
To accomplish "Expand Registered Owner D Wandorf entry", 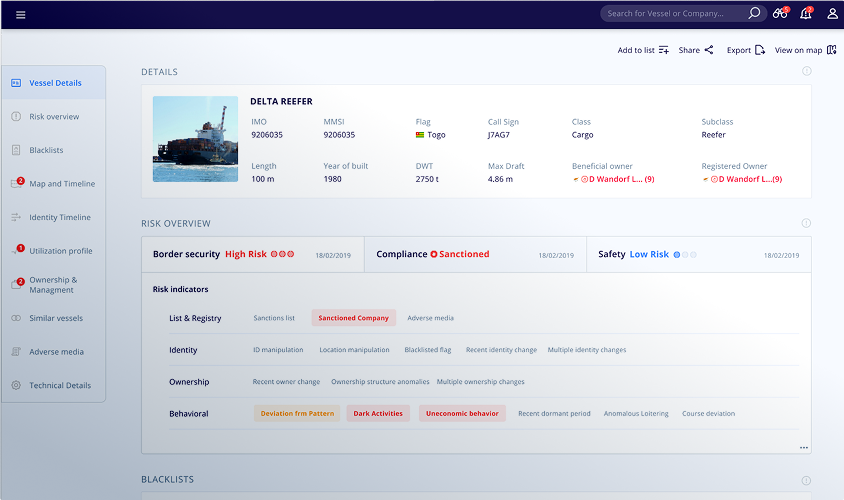I will coord(742,179).
